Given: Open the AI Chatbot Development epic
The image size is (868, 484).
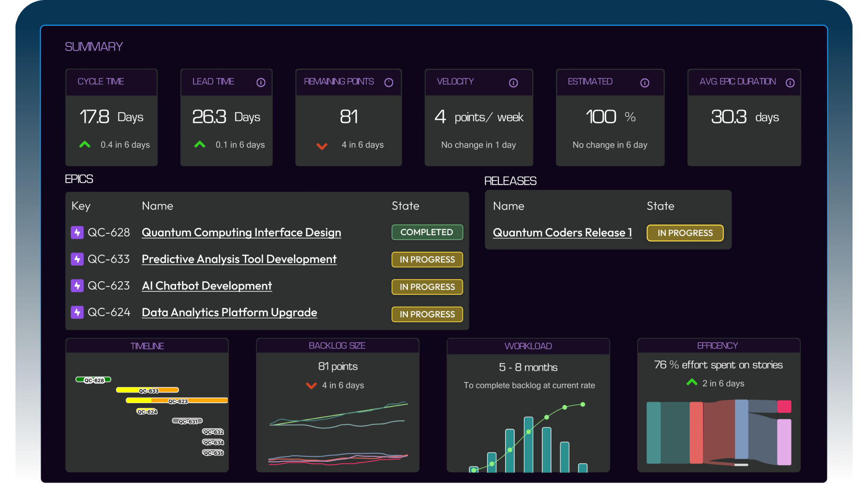Looking at the screenshot, I should (207, 286).
